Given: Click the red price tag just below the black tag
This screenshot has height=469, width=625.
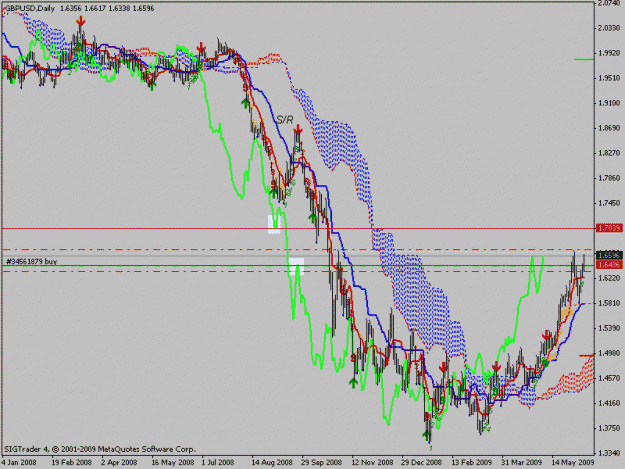Looking at the screenshot, I should (609, 265).
